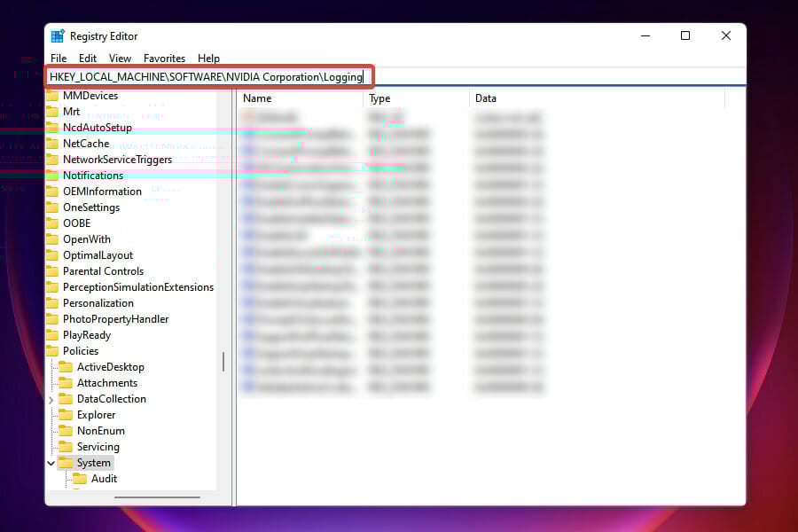The width and height of the screenshot is (798, 532).
Task: Open the View menu
Action: (120, 58)
